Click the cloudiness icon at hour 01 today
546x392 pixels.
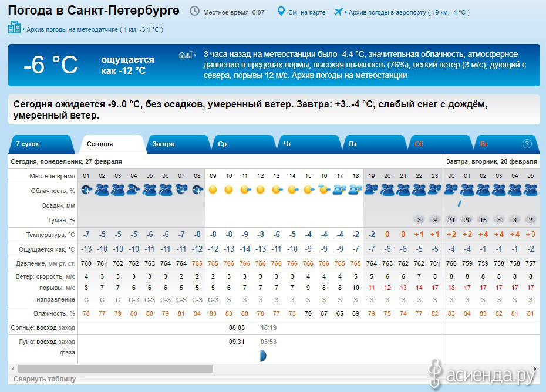tap(86, 190)
